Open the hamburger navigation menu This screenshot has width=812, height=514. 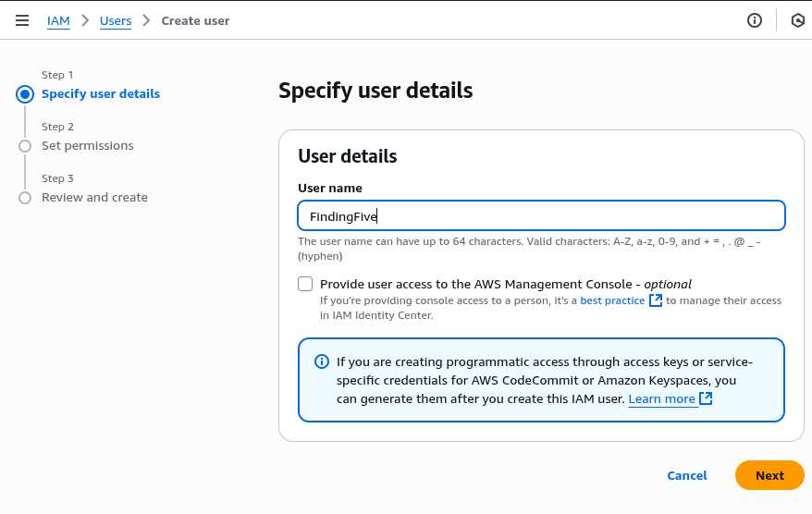coord(22,20)
